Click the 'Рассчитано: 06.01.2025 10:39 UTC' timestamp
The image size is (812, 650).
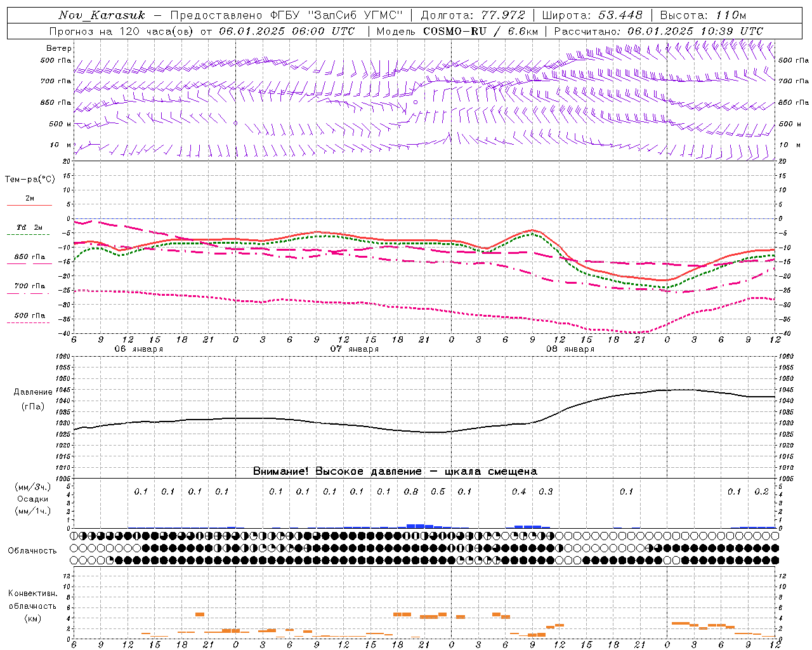point(658,31)
